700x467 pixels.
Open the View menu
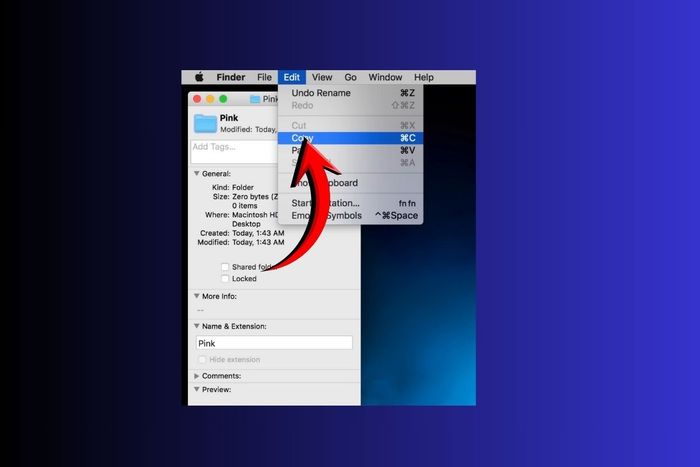click(322, 77)
